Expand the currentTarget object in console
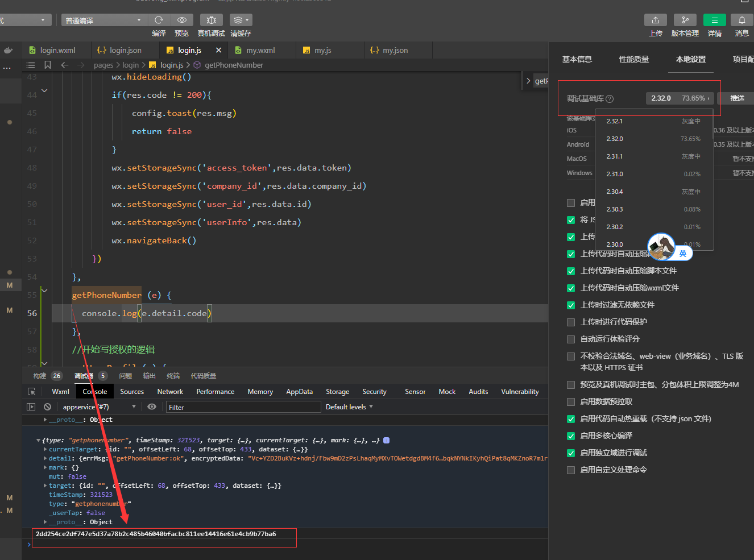Image resolution: width=754 pixels, height=560 pixels. (x=45, y=449)
